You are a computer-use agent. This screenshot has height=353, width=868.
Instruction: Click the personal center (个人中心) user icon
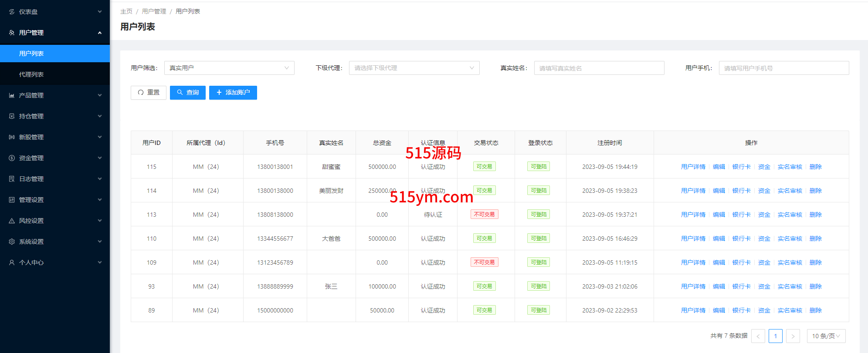[12, 262]
